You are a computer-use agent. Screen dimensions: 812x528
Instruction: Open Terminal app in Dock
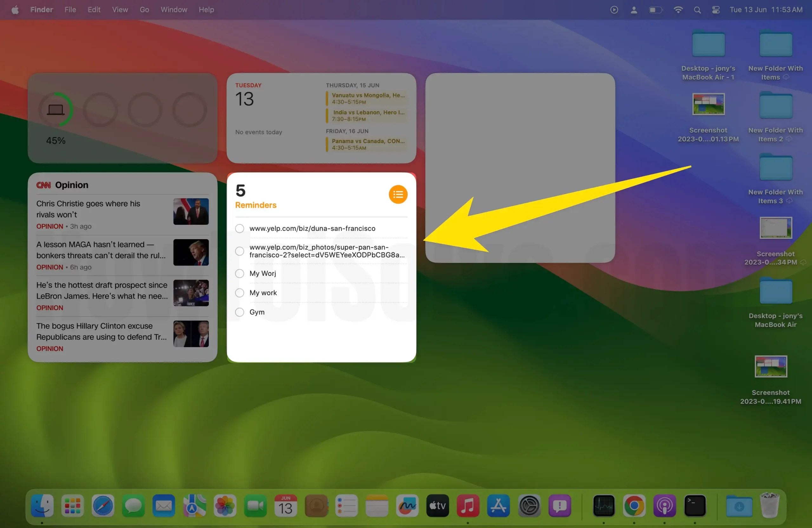coord(695,505)
